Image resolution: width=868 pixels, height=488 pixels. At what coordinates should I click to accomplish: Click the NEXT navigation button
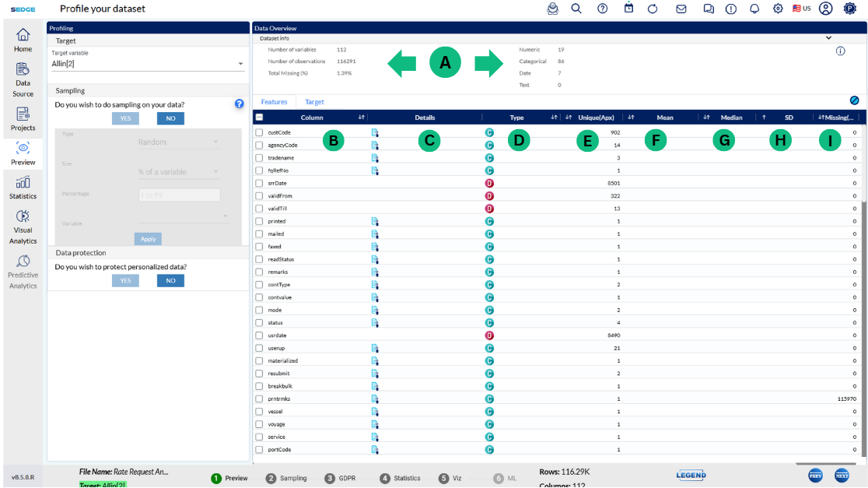click(842, 475)
